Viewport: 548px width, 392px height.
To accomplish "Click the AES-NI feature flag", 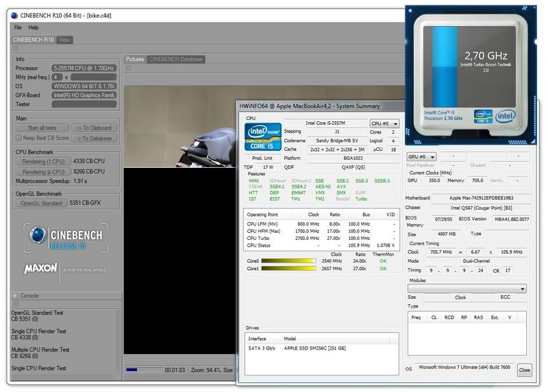I will 323,186.
